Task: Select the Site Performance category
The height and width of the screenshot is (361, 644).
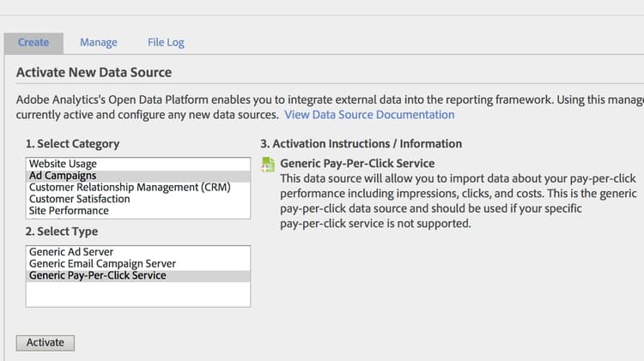Action: point(69,211)
